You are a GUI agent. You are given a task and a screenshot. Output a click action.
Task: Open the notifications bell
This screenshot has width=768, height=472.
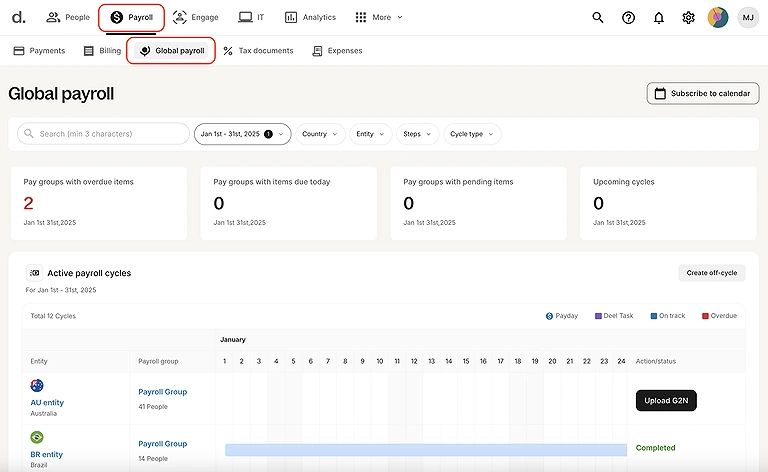(659, 18)
